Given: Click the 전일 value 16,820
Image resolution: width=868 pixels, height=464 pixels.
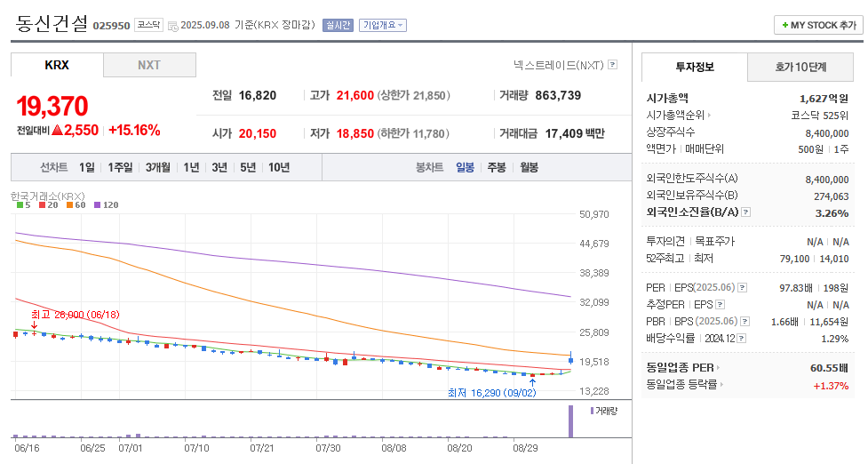Looking at the screenshot, I should click(258, 95).
